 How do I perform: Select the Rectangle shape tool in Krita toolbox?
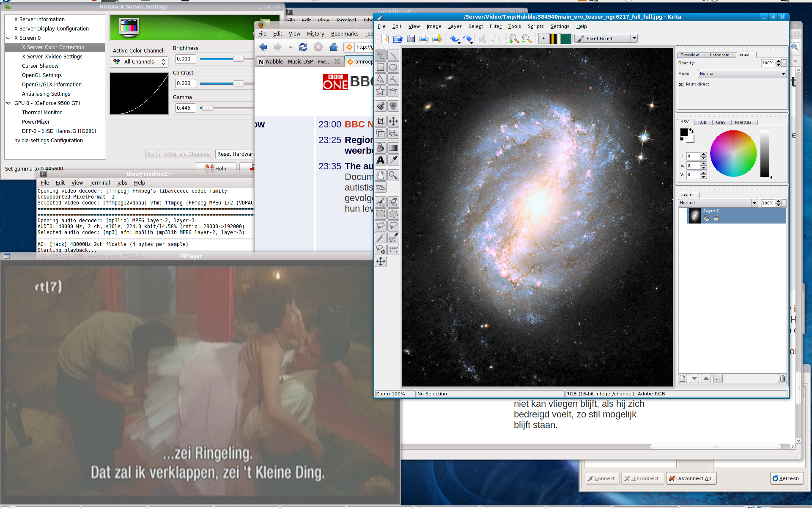click(x=381, y=67)
